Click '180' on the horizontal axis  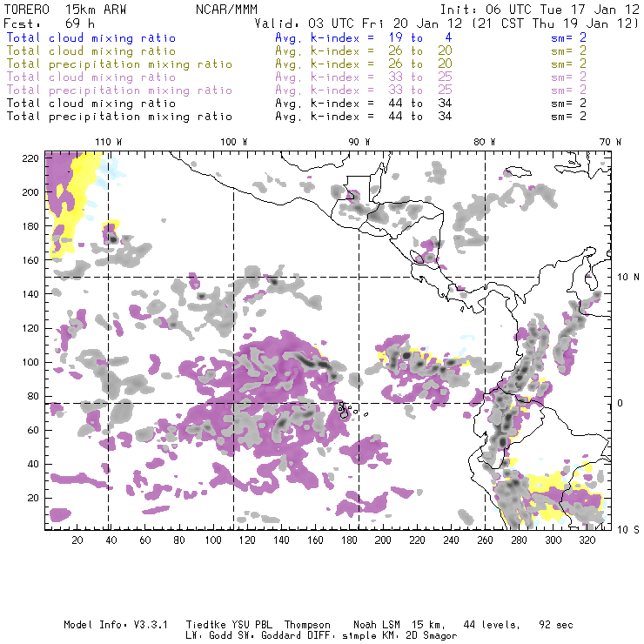point(349,540)
